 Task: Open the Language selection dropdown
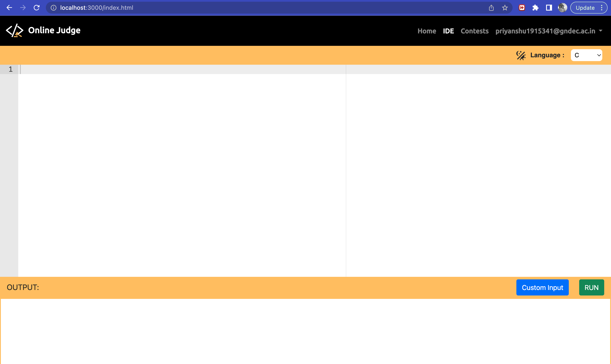click(586, 55)
